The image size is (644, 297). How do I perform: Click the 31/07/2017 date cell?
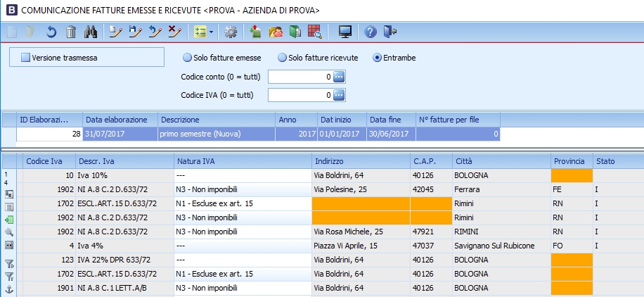coord(120,134)
